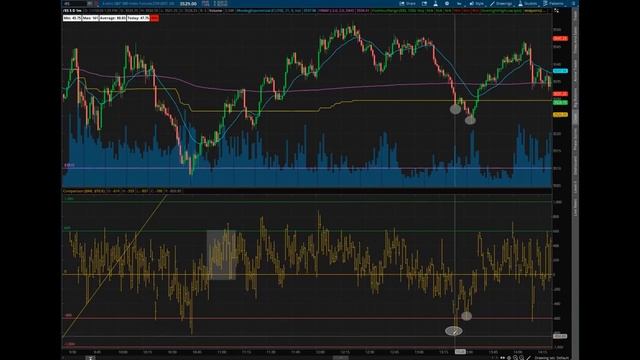Click the Max: 141 label

tap(90, 18)
